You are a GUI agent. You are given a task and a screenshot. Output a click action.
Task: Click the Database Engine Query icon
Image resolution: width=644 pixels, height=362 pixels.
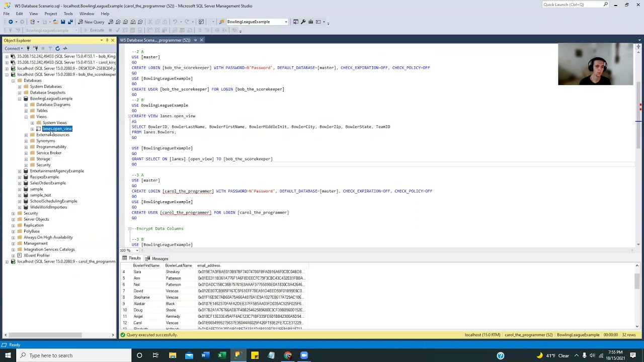pos(111,22)
